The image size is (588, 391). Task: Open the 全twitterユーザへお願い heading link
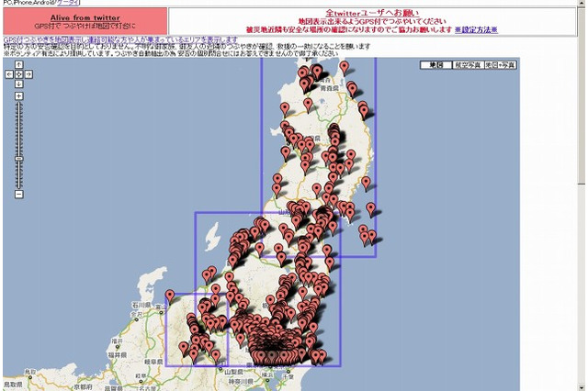pyautogui.click(x=372, y=13)
